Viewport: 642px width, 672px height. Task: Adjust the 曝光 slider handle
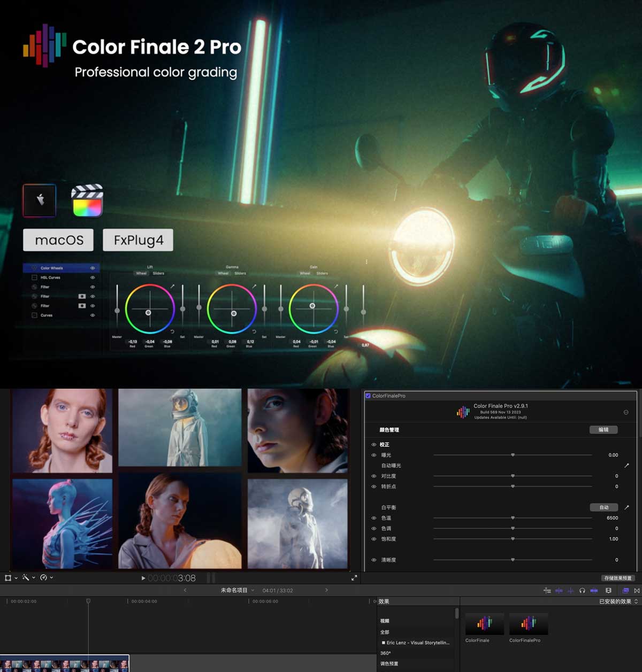513,455
